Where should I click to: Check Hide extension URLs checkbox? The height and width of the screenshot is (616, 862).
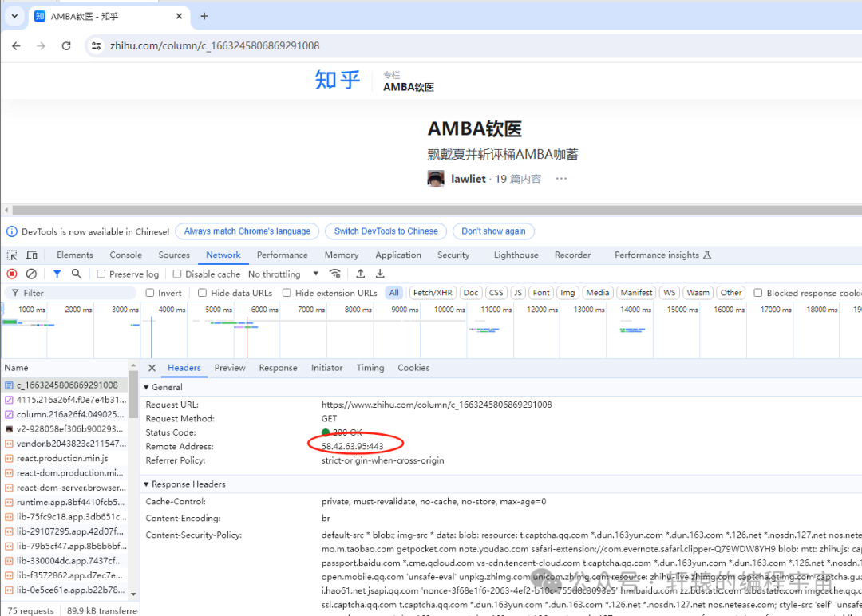(287, 293)
